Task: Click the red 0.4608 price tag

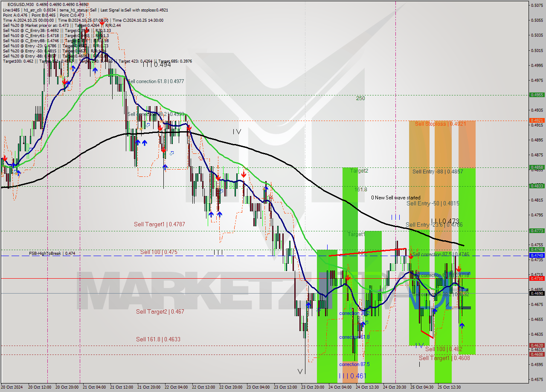Action: click(537, 354)
